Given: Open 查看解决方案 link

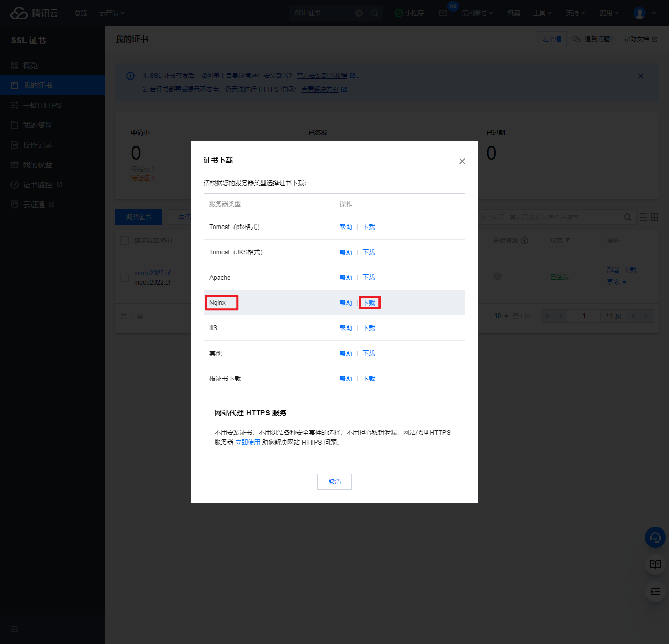Looking at the screenshot, I should (320, 89).
